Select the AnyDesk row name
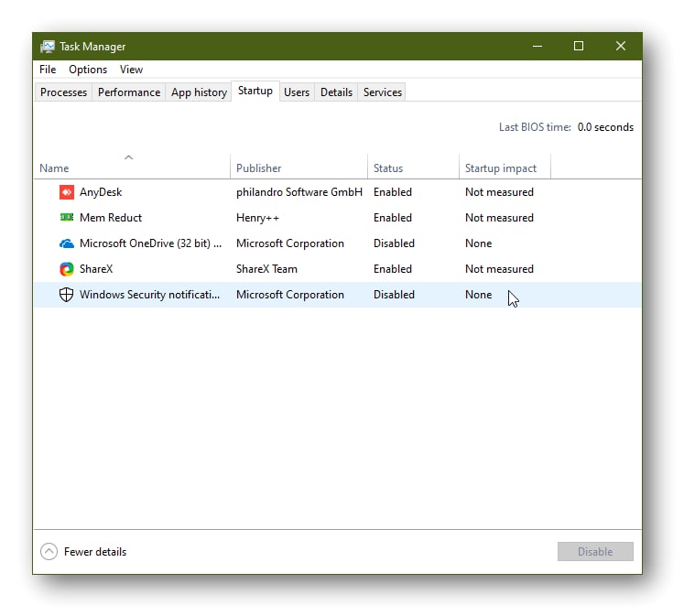This screenshot has height=616, width=684. pyautogui.click(x=101, y=192)
